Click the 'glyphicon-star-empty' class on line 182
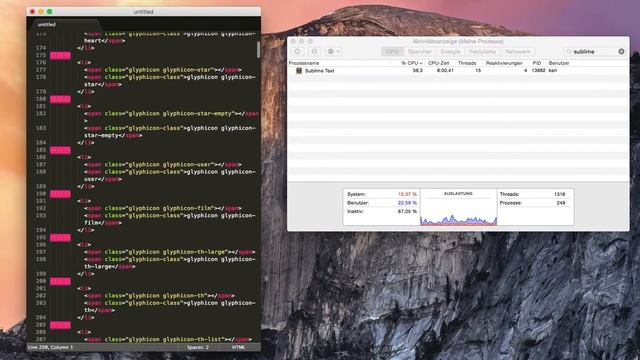 (198, 113)
